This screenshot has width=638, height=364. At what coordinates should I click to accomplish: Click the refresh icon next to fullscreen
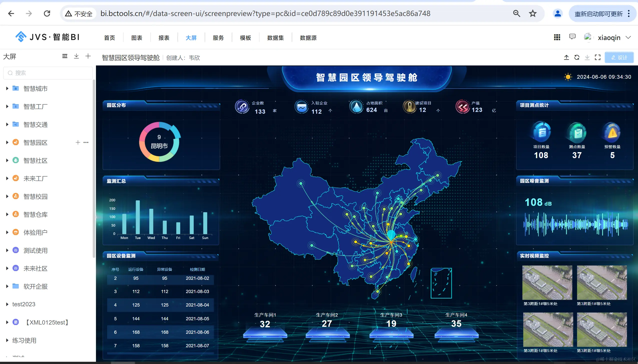577,57
